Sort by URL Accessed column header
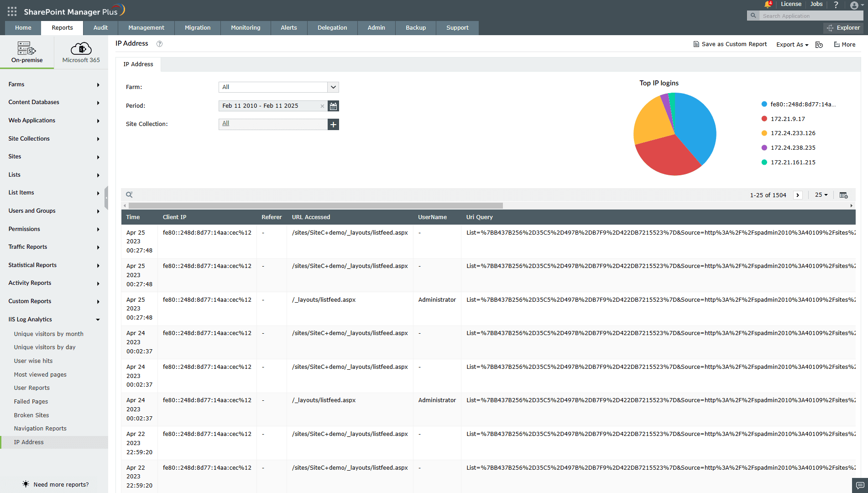The height and width of the screenshot is (493, 868). pos(311,217)
